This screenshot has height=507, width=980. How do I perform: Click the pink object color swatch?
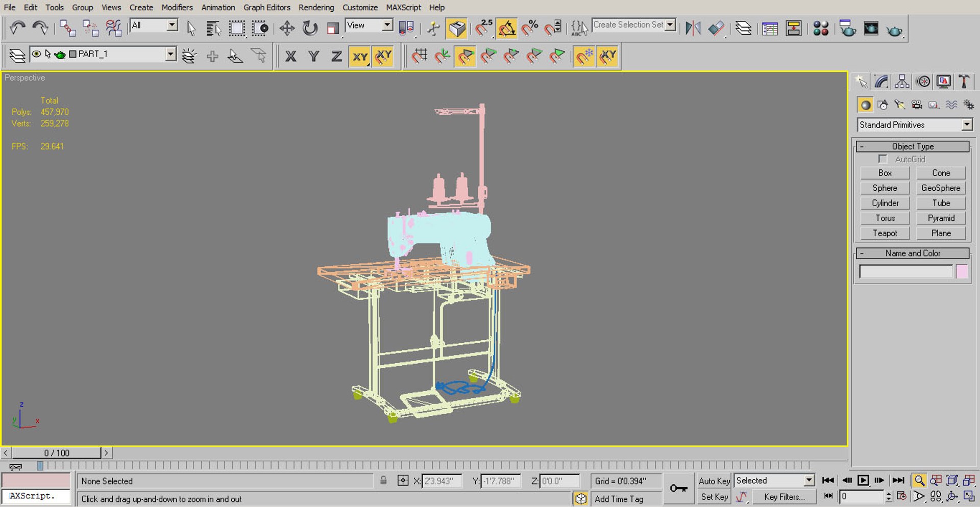coord(962,271)
